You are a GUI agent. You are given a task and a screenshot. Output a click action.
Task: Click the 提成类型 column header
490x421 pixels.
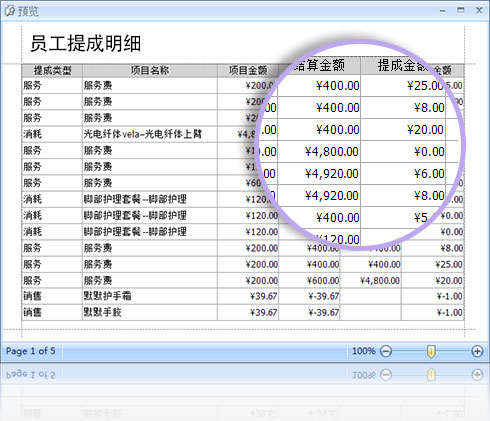point(52,71)
